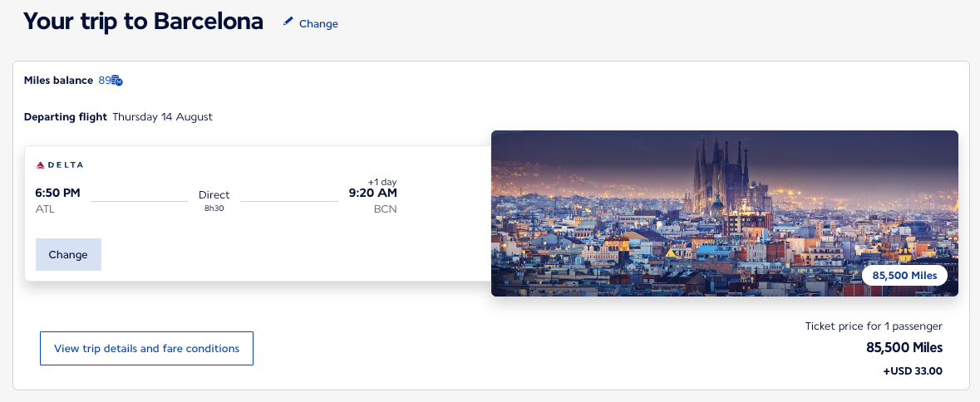Click the BCN destination airport code
980x402 pixels.
(385, 209)
